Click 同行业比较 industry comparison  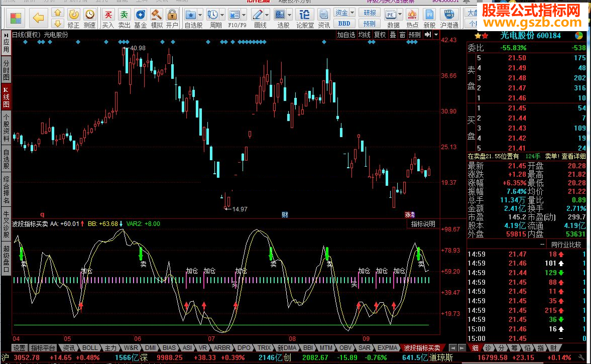click(566, 245)
